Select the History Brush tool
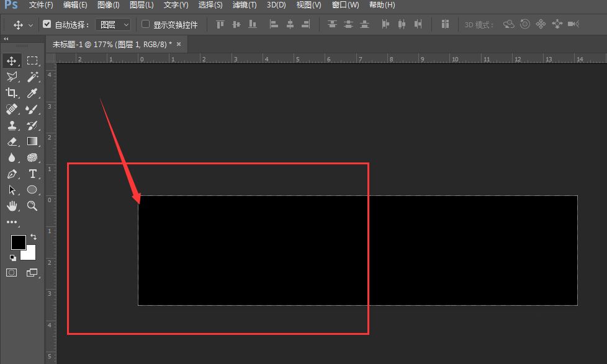This screenshot has width=607, height=364. coord(32,125)
